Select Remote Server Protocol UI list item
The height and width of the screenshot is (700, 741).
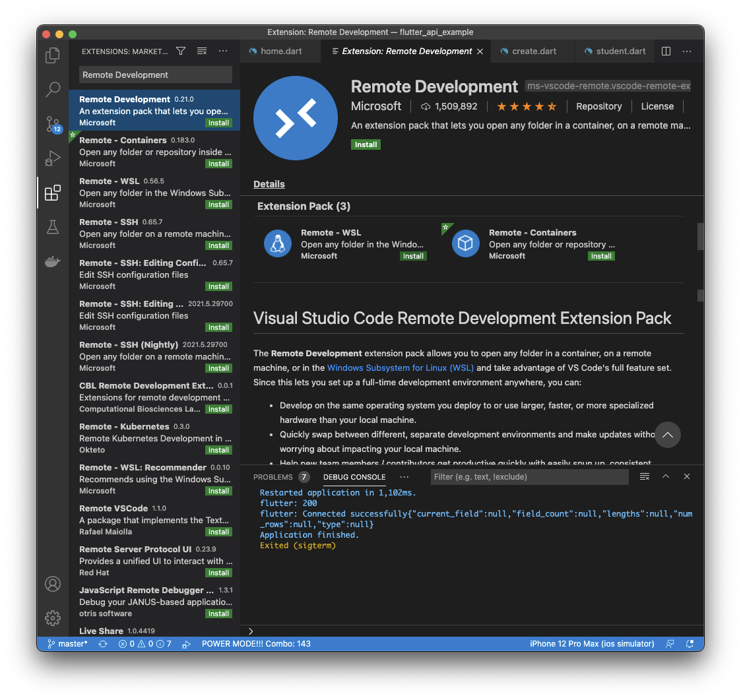coord(154,561)
